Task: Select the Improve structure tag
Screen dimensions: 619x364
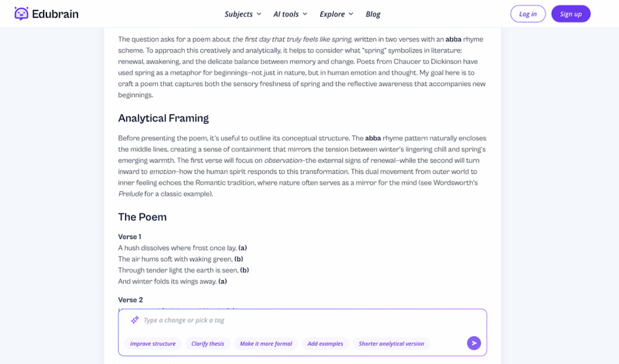Action: 152,343
